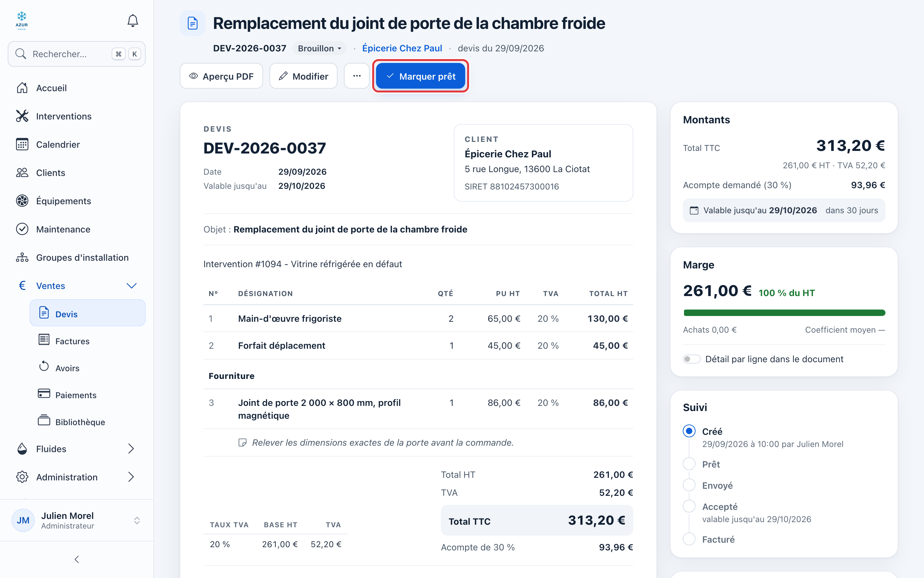Go to Devis in Ventes
924x578 pixels.
88,313
